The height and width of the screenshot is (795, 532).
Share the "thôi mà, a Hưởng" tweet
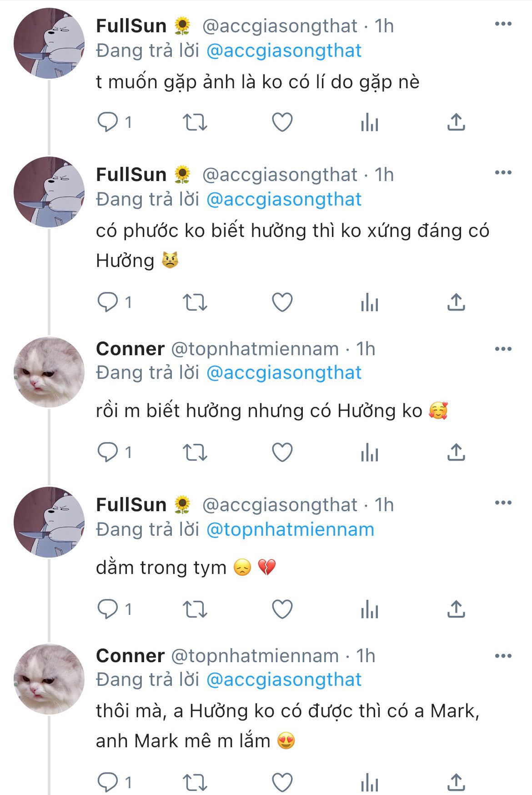[x=456, y=782]
